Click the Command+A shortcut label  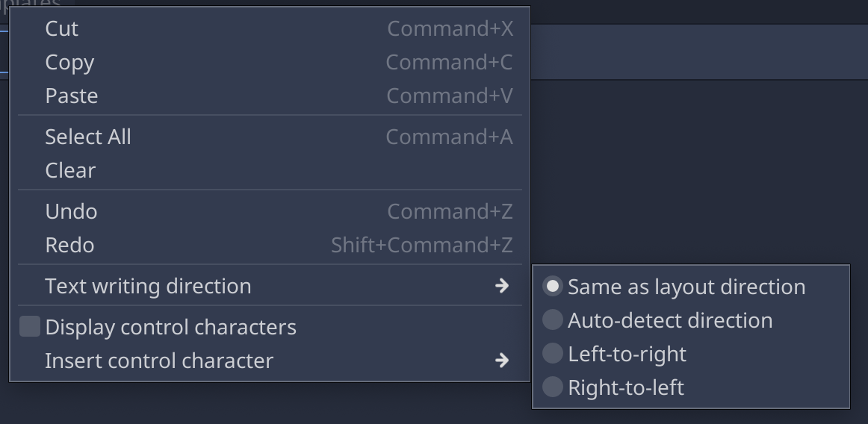tap(450, 137)
